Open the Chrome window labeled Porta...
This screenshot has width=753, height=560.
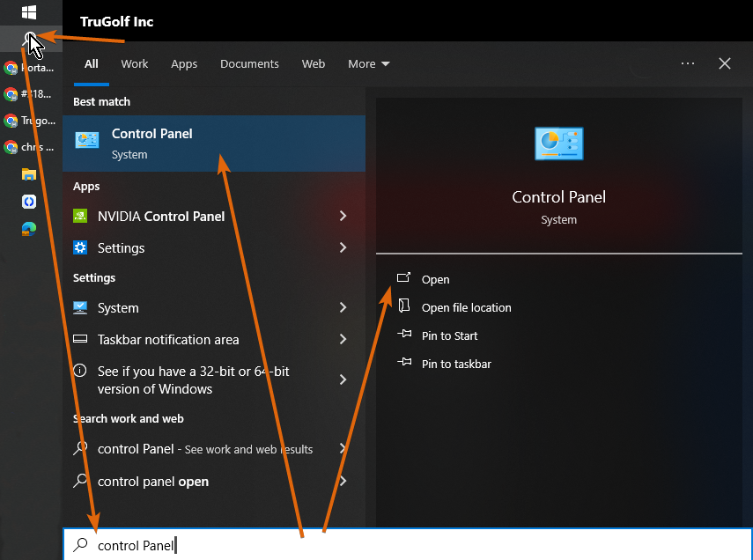coord(29,68)
